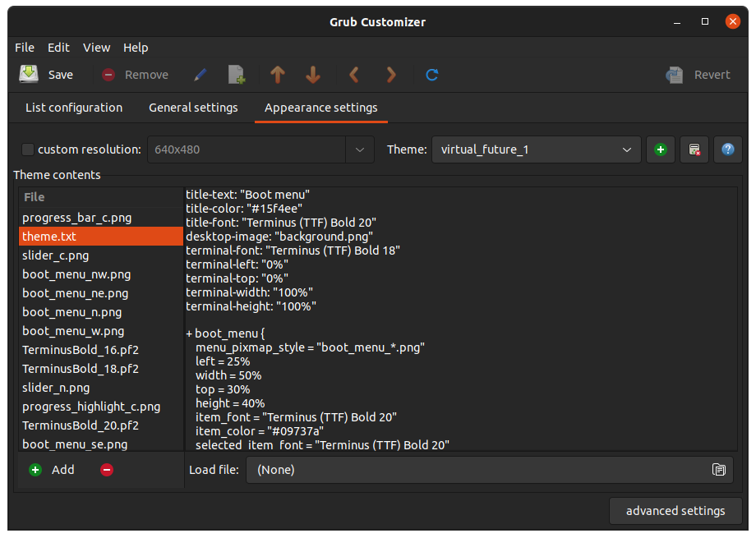This screenshot has height=538, width=756.
Task: Select slider_n.png in the file list
Action: [x=101, y=388]
